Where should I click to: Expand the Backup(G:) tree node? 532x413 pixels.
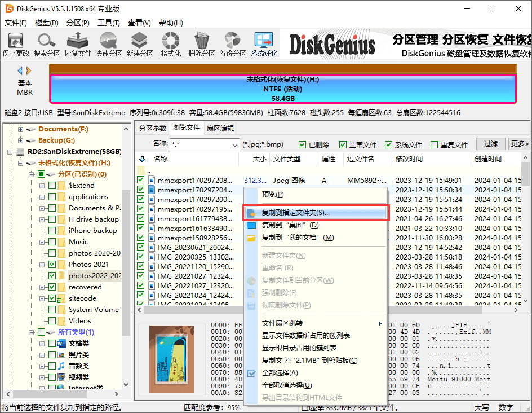pyautogui.click(x=20, y=140)
